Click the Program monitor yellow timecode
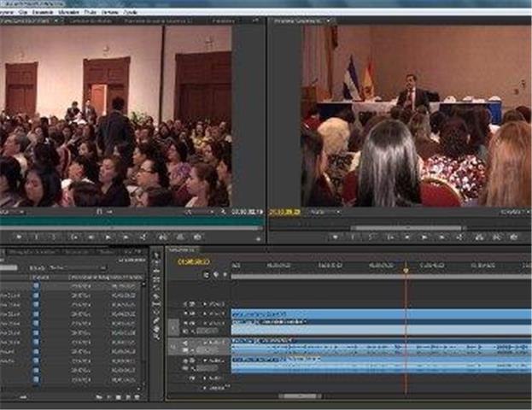Screen dimensions: 532x410 pos(285,211)
